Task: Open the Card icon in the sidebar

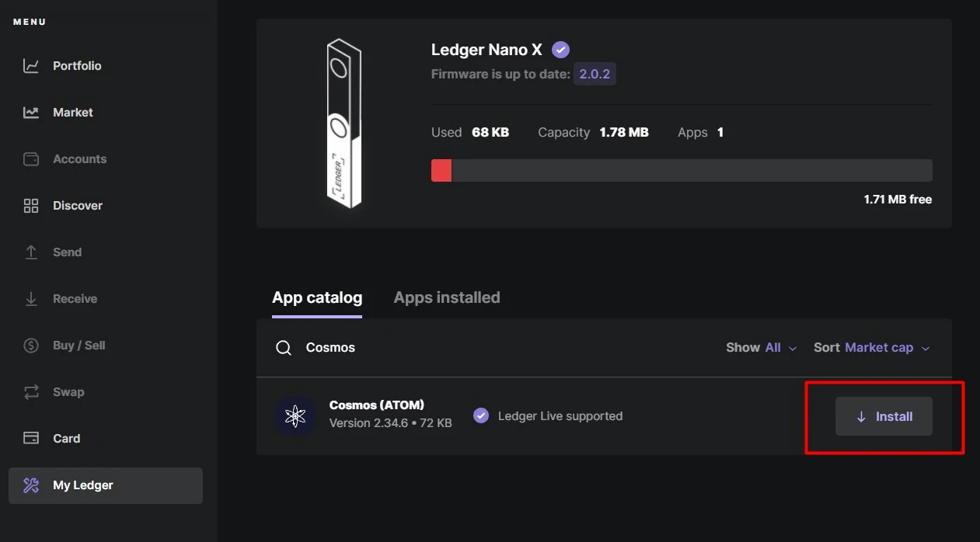Action: point(31,439)
